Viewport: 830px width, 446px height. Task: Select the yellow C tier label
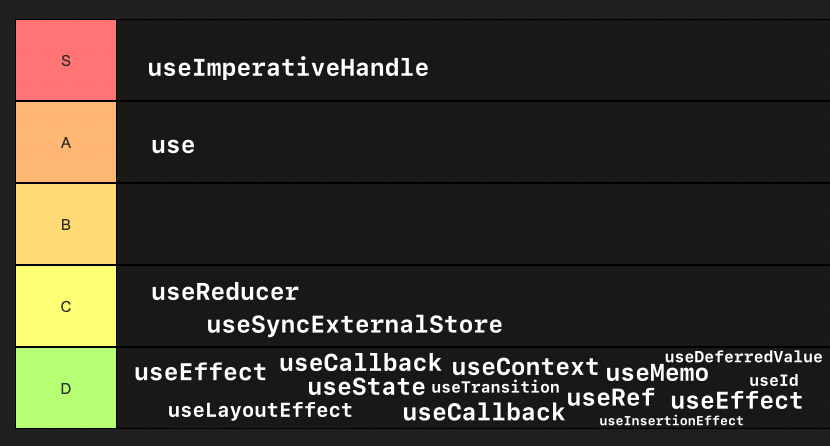(66, 306)
